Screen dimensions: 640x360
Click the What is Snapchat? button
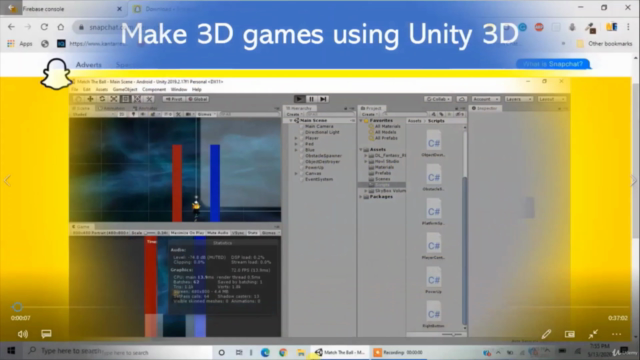pyautogui.click(x=553, y=64)
